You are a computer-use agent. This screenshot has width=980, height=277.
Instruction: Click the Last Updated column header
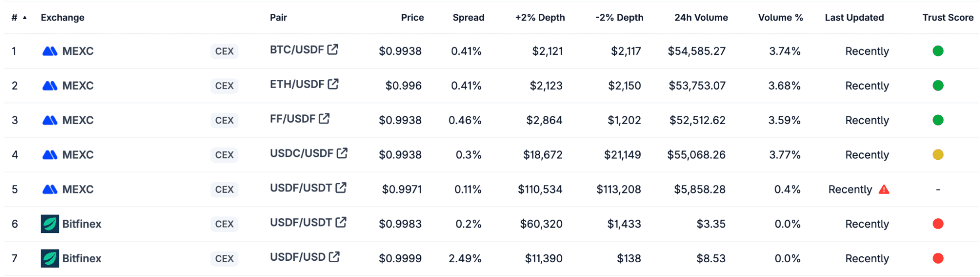(x=854, y=18)
